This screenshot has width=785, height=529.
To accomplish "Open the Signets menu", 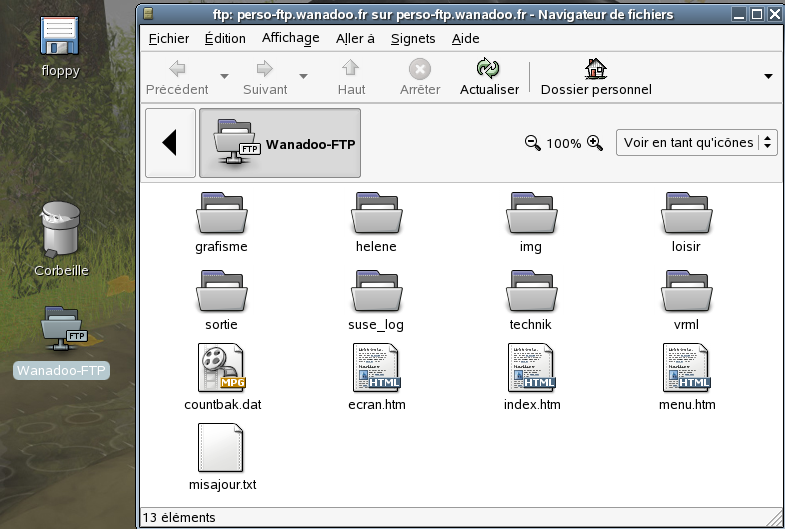I will [x=413, y=39].
